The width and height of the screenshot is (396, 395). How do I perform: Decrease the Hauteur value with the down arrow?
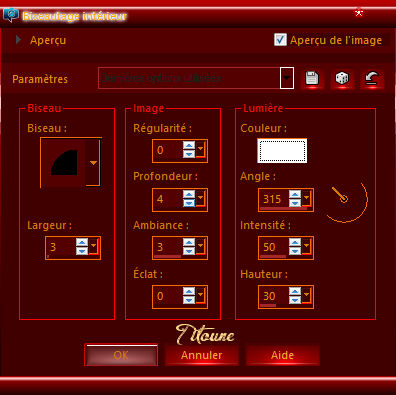295,300
